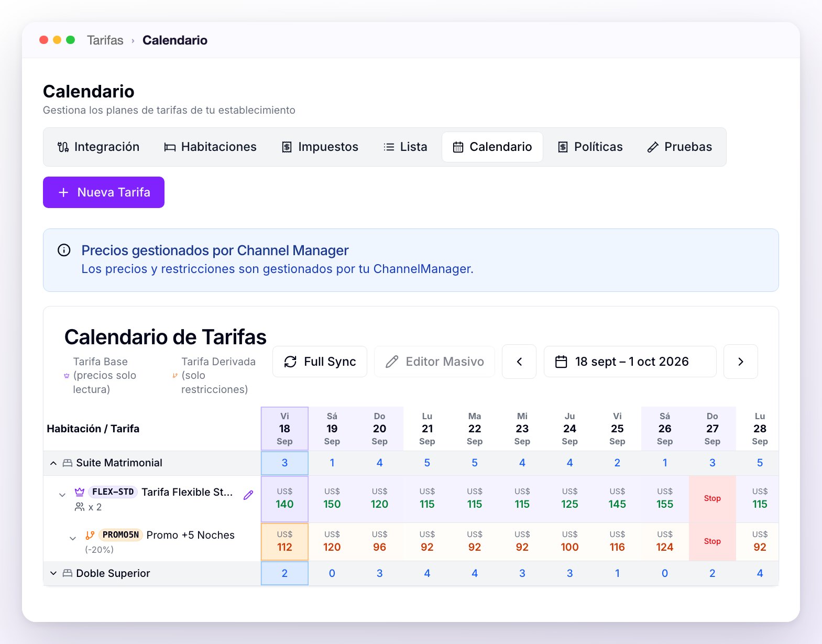Click the Stop cell in the PROMO5N row

[713, 542]
